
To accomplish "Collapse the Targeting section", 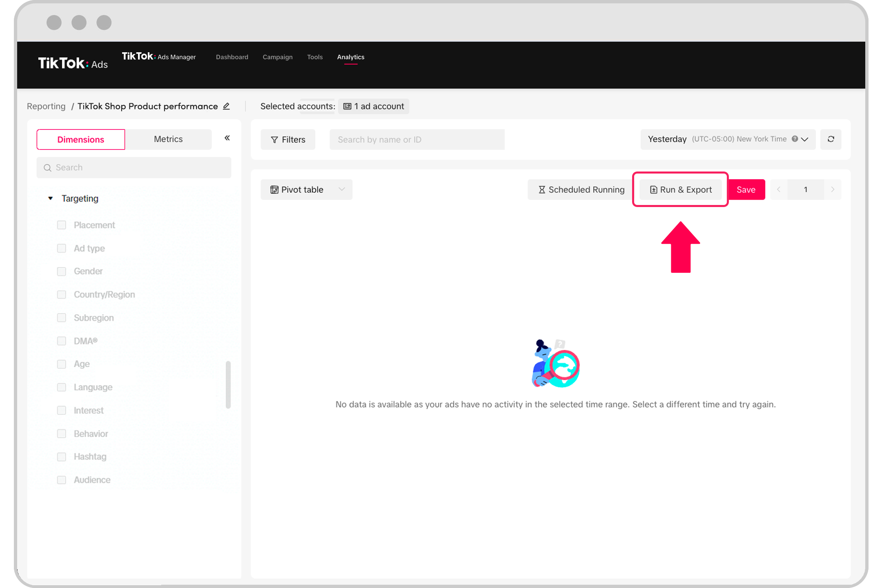I will 51,198.
